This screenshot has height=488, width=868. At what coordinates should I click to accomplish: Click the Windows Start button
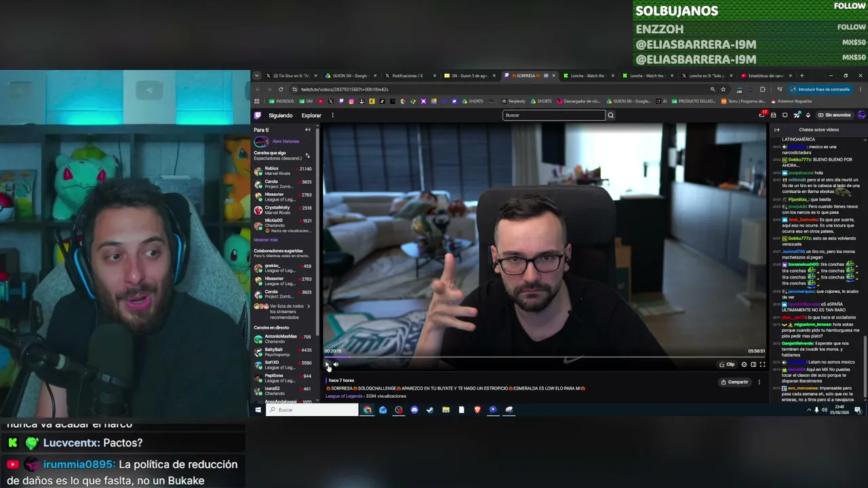click(x=258, y=410)
